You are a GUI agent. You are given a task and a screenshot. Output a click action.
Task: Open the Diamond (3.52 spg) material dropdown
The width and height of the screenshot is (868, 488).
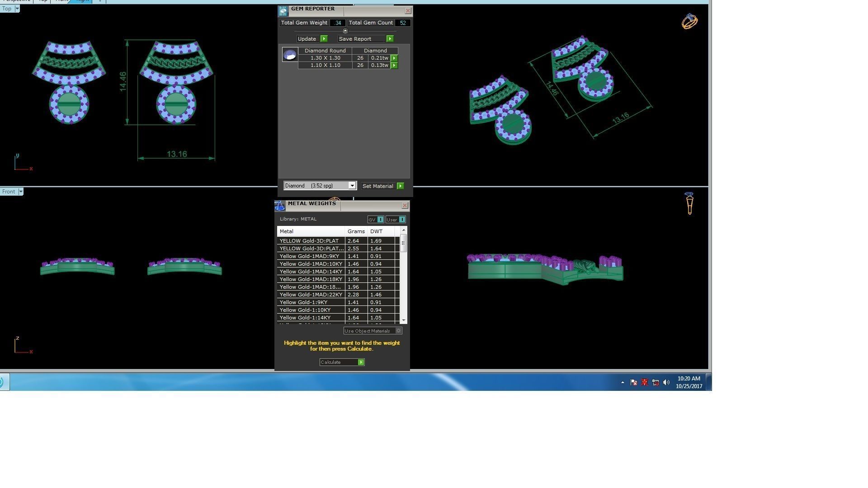point(352,186)
